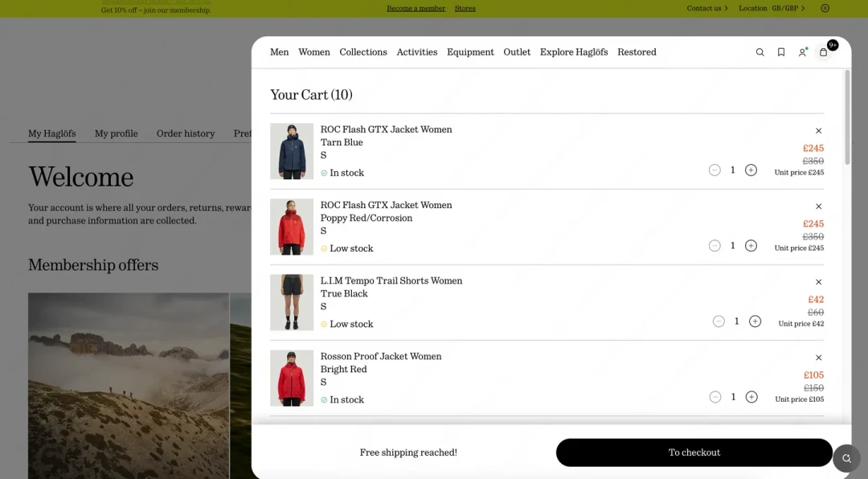This screenshot has height=479, width=868.
Task: Increase quantity of Tarn Blue jacket
Action: pyautogui.click(x=751, y=170)
